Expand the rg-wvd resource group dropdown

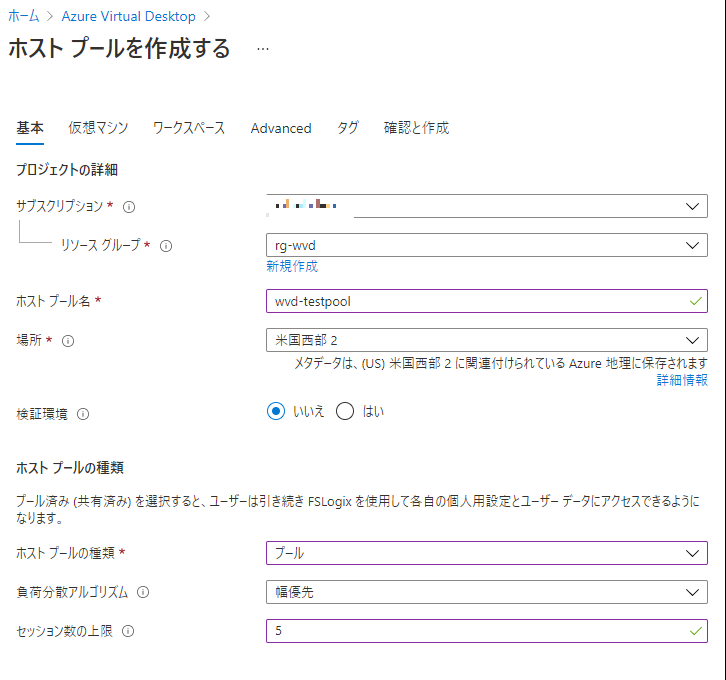(x=487, y=245)
